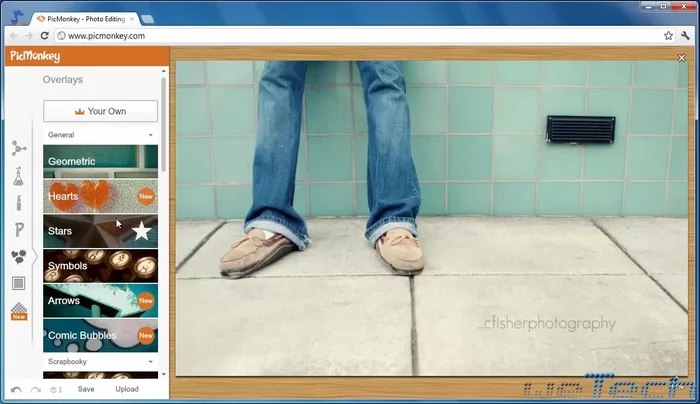The image size is (700, 404).
Task: Select the Effects flask icon
Action: click(18, 176)
